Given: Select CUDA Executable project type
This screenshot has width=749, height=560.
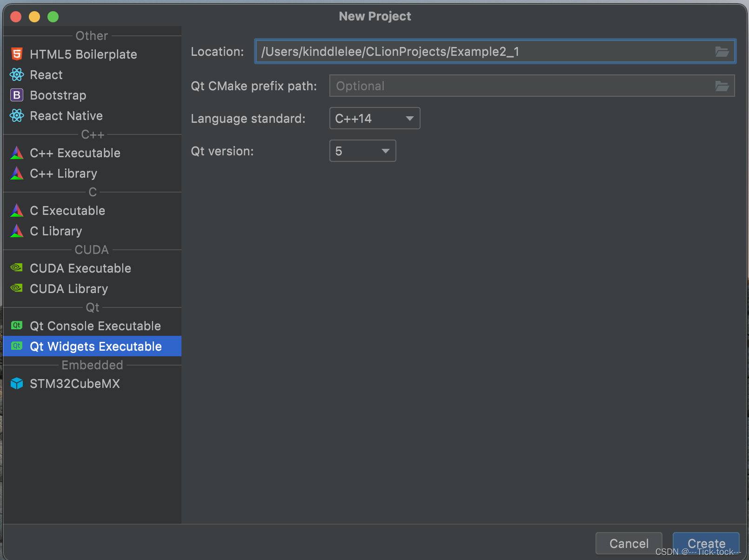Looking at the screenshot, I should (92, 268).
